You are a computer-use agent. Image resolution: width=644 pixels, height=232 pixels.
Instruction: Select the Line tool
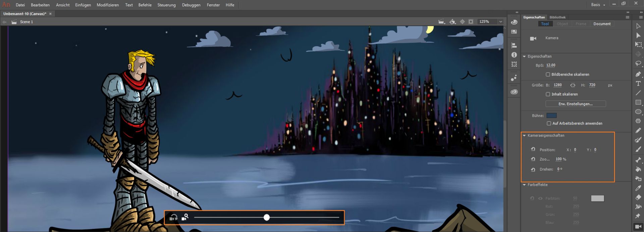pos(638,93)
